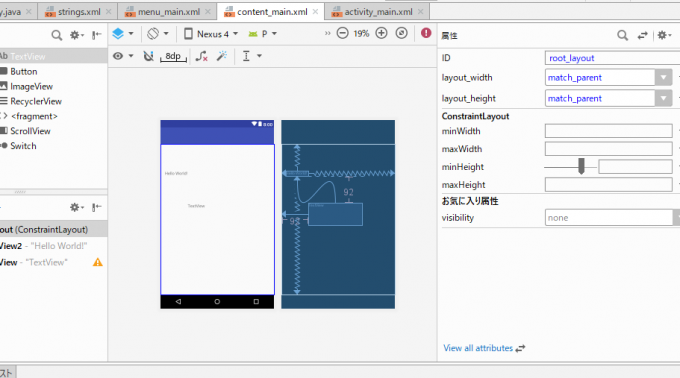This screenshot has height=378, width=680.
Task: Search the palette with magnifier icon
Action: click(56, 35)
